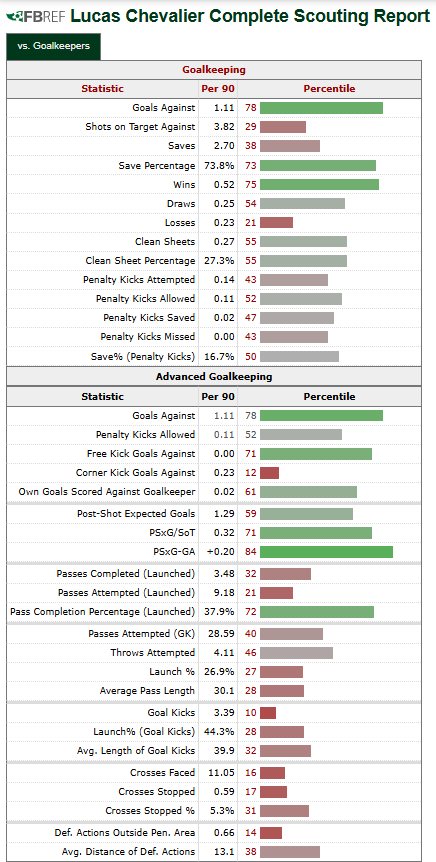Click the Save Percentage green percentile bar
Screen dimensions: 436x862
tap(318, 165)
